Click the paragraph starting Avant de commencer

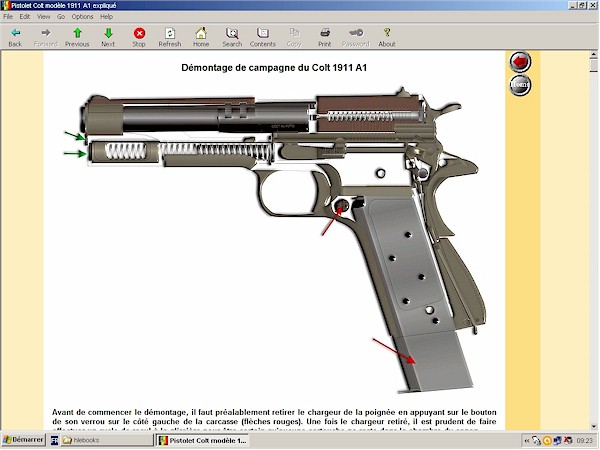pyautogui.click(x=274, y=421)
